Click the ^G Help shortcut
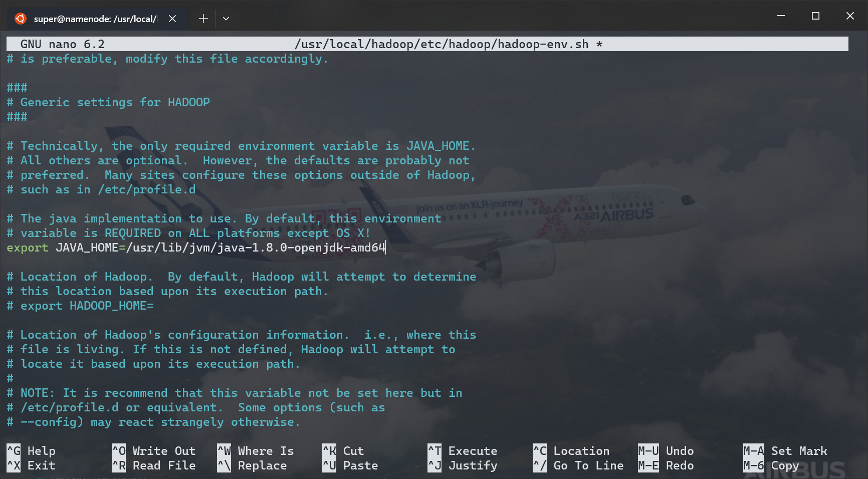Screen dimensions: 868x479 pyautogui.click(x=31, y=451)
